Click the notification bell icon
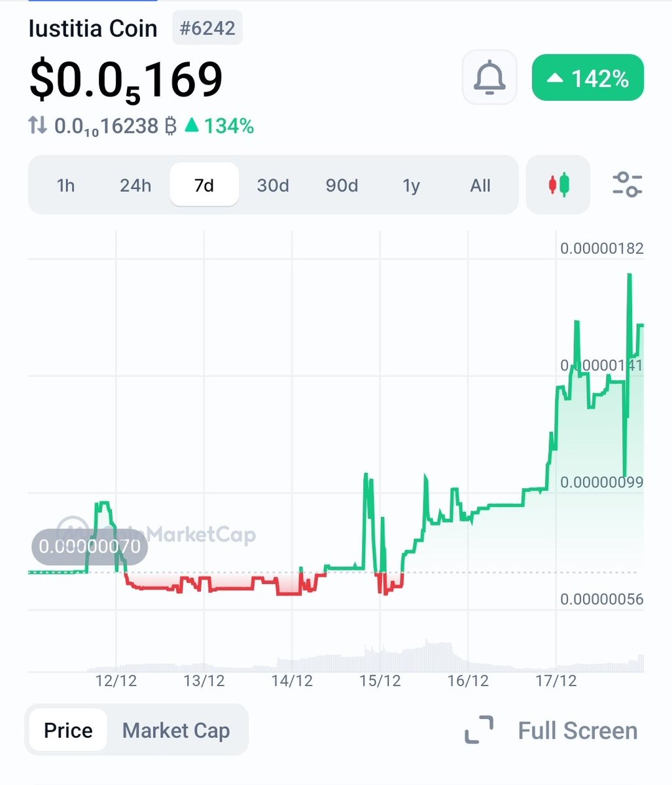 click(489, 77)
